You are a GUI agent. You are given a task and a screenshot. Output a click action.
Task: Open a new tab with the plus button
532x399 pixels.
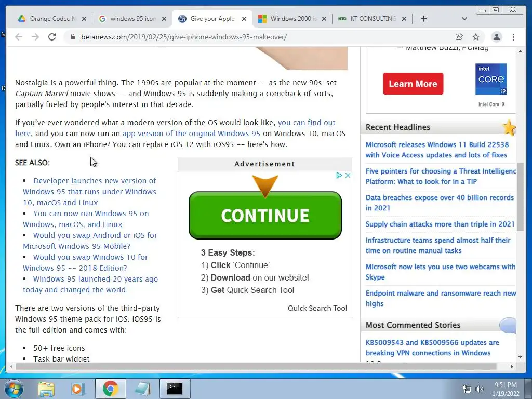coord(424,19)
